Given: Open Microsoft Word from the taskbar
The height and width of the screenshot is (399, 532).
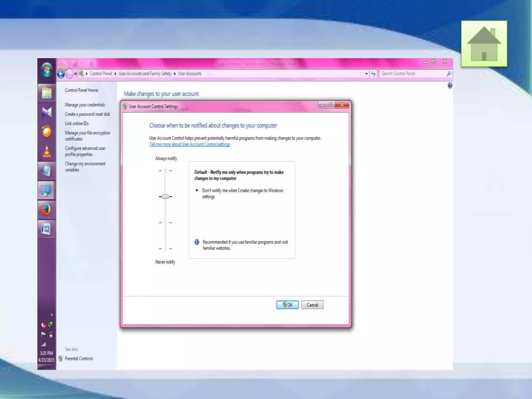Looking at the screenshot, I should coord(47,229).
